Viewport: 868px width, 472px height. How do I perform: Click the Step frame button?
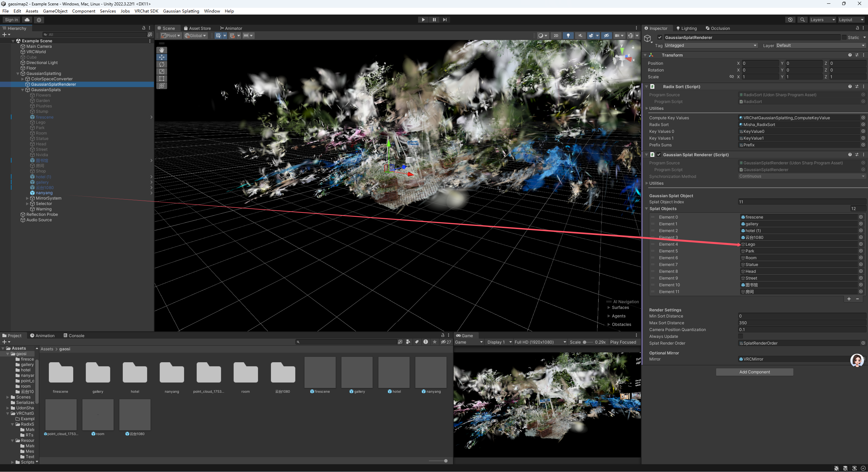[x=445, y=20]
